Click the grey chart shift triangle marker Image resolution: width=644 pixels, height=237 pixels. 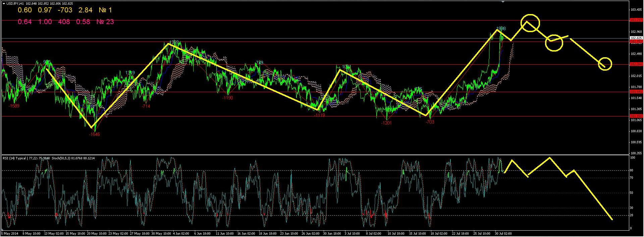coord(503,2)
